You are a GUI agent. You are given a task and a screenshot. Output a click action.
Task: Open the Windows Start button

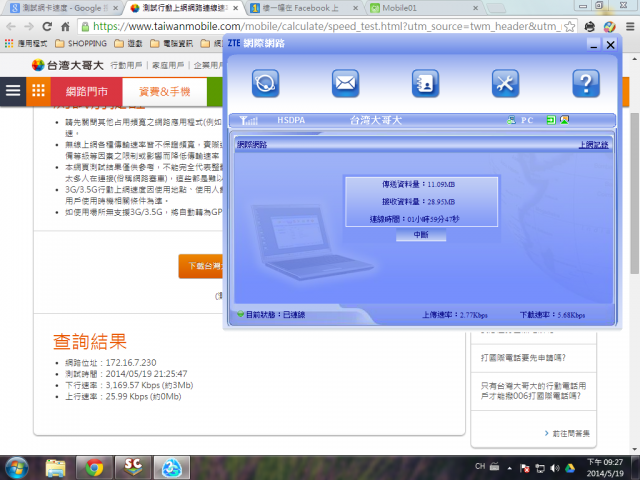[x=16, y=468]
